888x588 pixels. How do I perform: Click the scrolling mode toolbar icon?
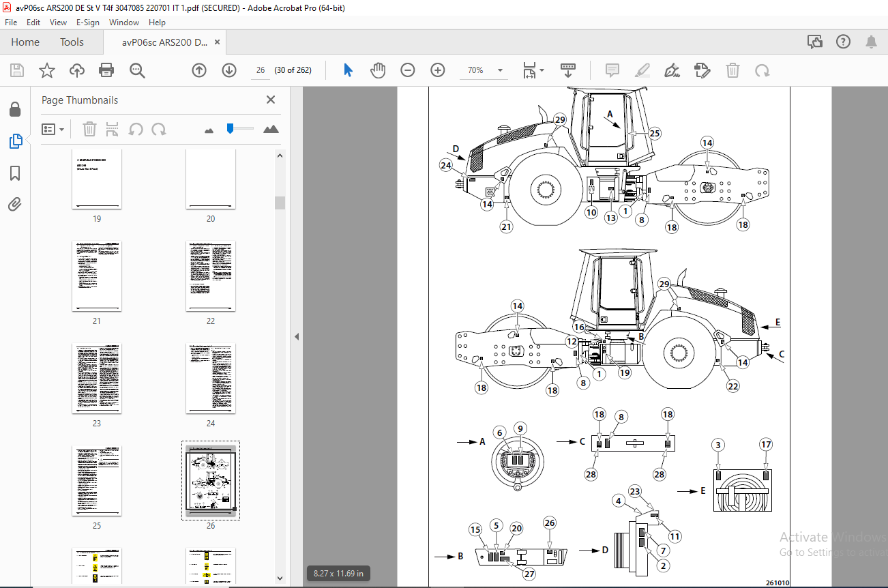pyautogui.click(x=568, y=70)
